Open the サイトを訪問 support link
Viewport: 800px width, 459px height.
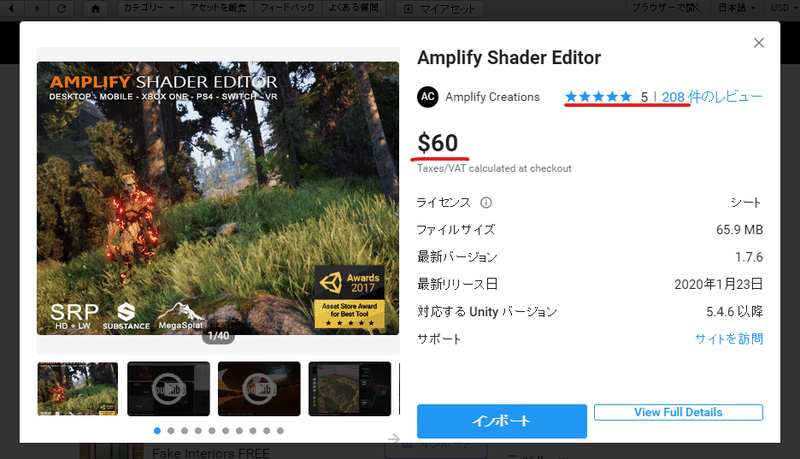[x=729, y=339]
